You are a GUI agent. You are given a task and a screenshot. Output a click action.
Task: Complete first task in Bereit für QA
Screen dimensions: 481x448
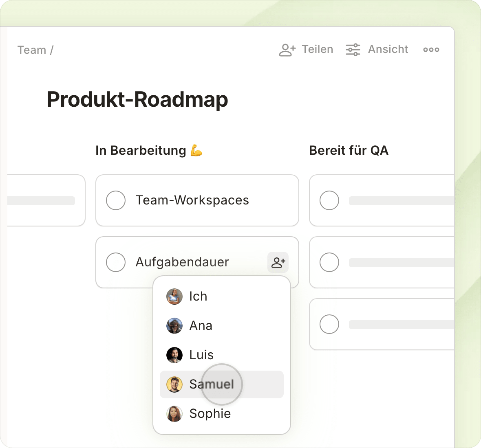(x=329, y=200)
